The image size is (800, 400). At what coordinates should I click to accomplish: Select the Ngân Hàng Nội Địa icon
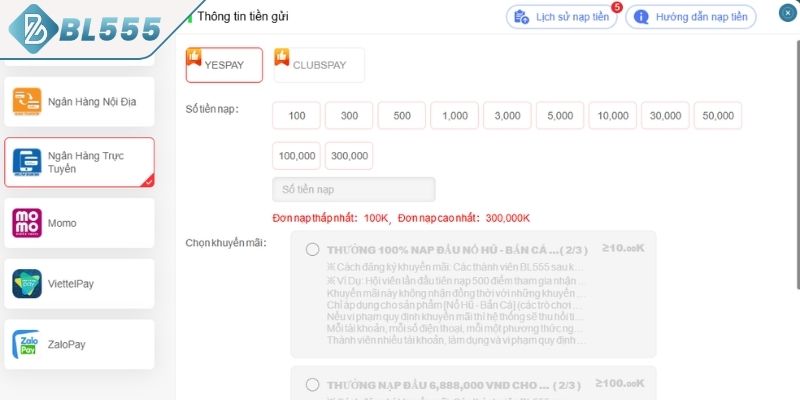[27, 102]
